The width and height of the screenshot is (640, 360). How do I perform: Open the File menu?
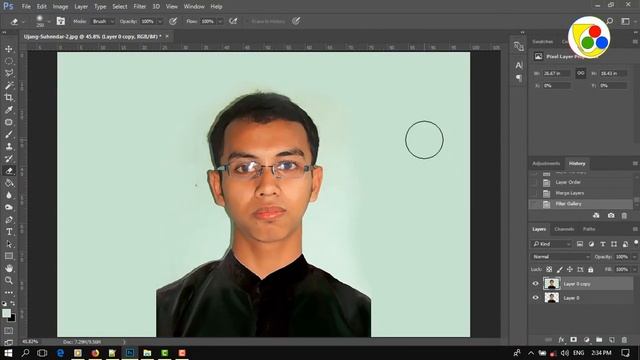(x=26, y=7)
